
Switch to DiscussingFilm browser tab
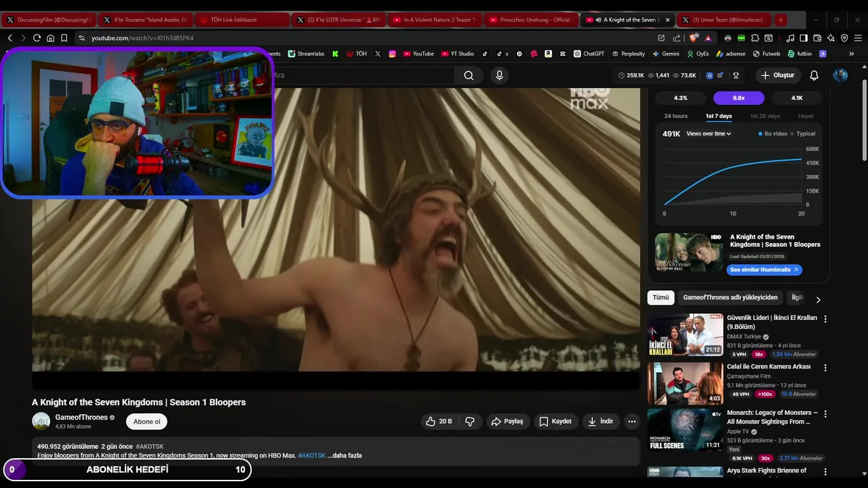coord(48,20)
